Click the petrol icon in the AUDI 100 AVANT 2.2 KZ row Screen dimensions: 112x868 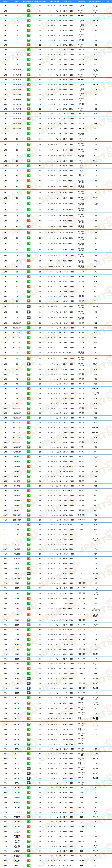point(29,109)
